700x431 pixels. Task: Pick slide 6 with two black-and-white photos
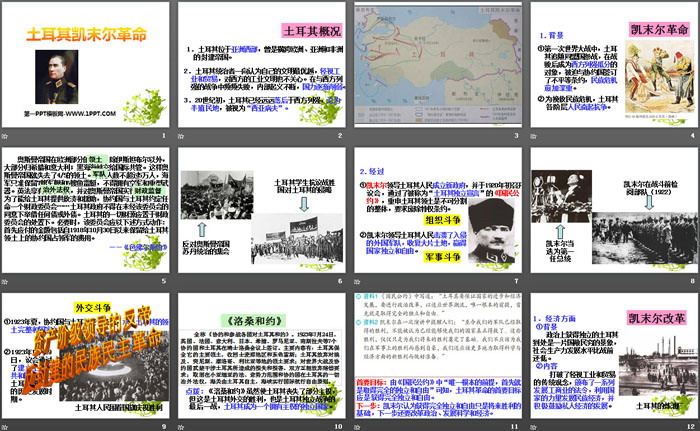click(x=262, y=213)
